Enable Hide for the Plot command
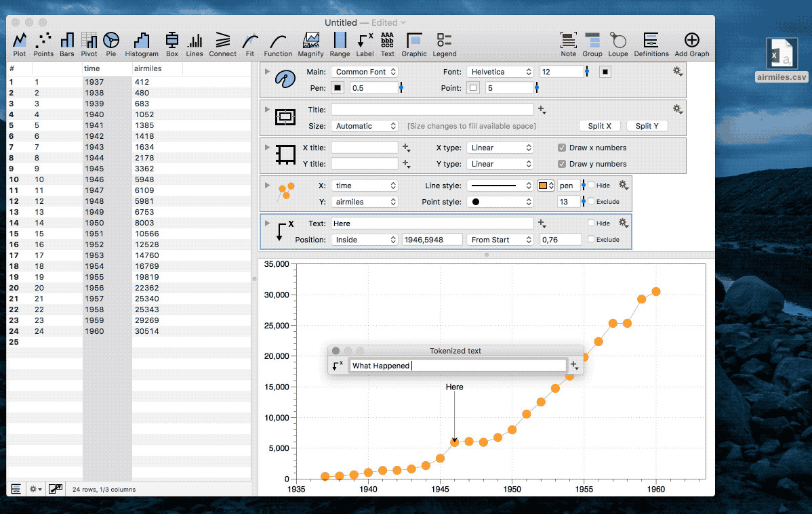Viewport: 812px width, 514px height. click(x=591, y=186)
